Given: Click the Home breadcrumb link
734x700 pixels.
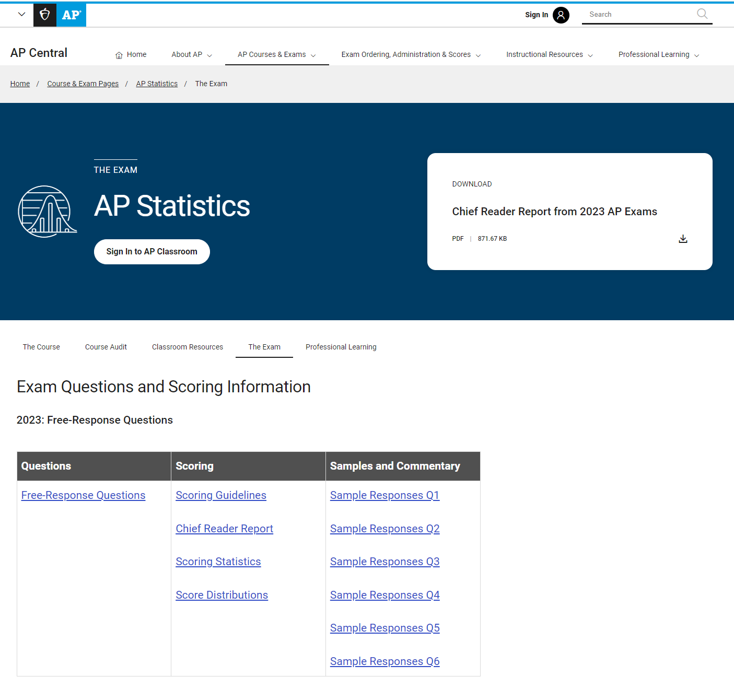Looking at the screenshot, I should pyautogui.click(x=20, y=84).
